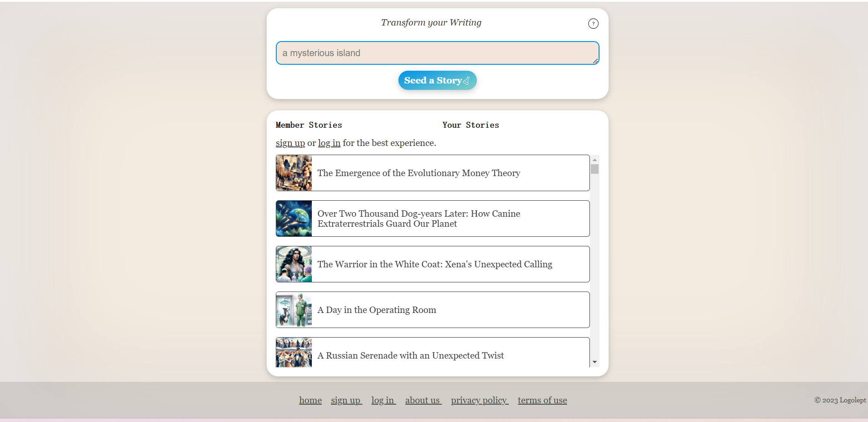This screenshot has height=422, width=868.
Task: Click the log in link above stories
Action: coord(329,143)
